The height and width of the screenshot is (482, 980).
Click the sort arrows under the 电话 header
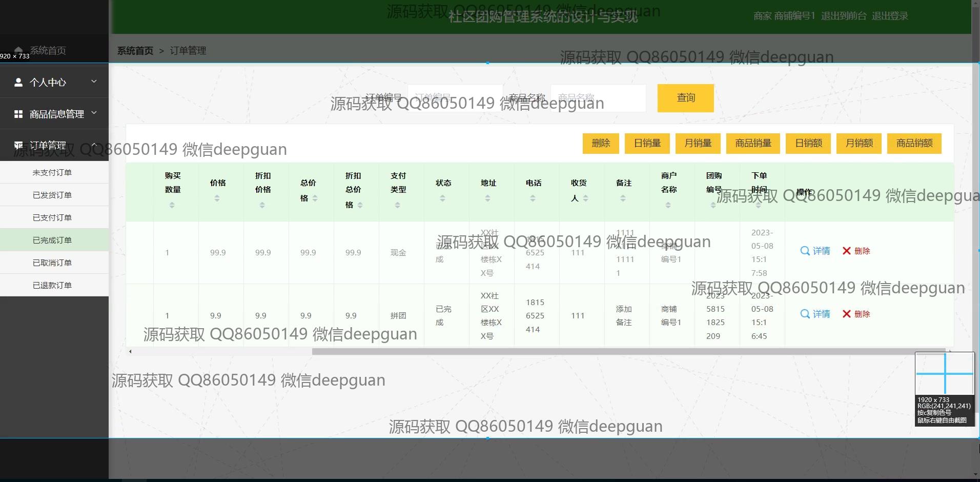pyautogui.click(x=533, y=198)
